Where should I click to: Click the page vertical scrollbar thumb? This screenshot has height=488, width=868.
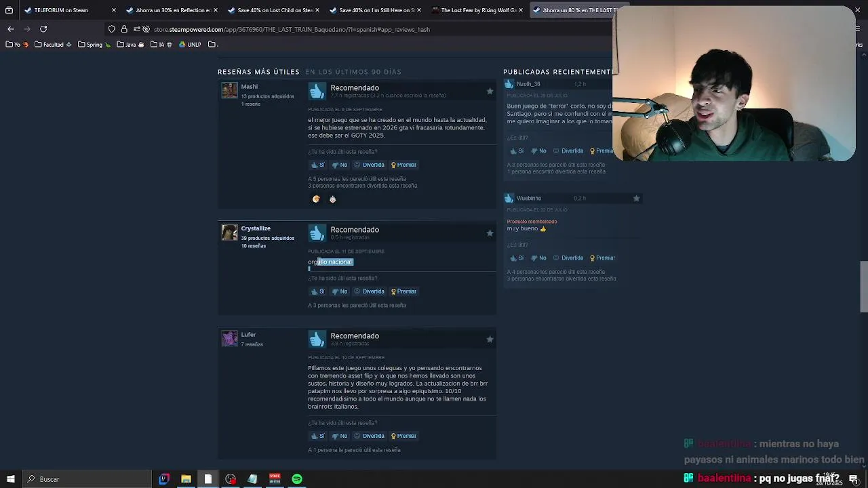[864, 287]
